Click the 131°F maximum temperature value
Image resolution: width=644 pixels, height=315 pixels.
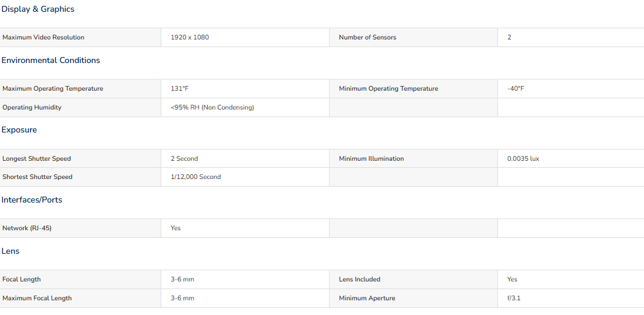[x=180, y=89]
